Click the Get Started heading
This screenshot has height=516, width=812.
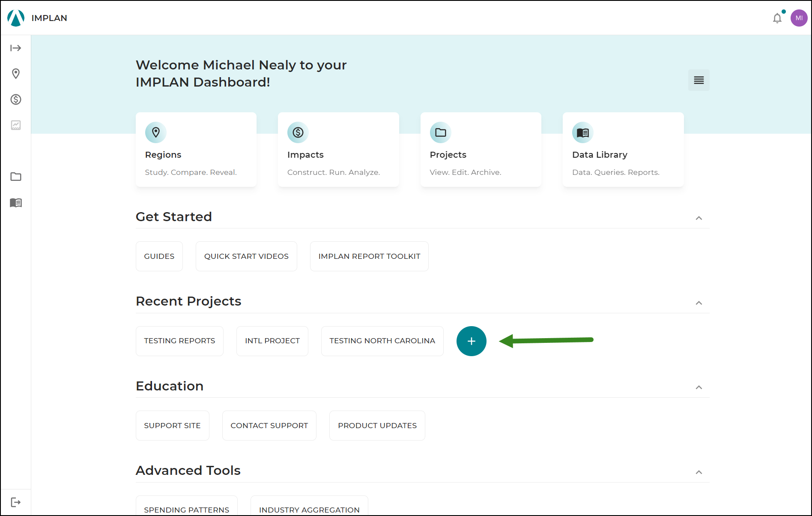click(x=174, y=217)
